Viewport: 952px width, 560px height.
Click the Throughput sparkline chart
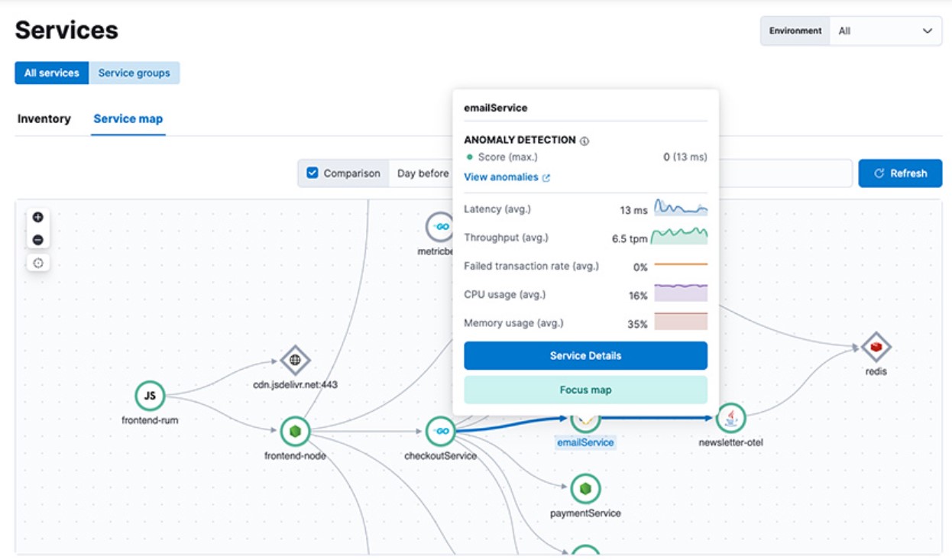pos(679,236)
